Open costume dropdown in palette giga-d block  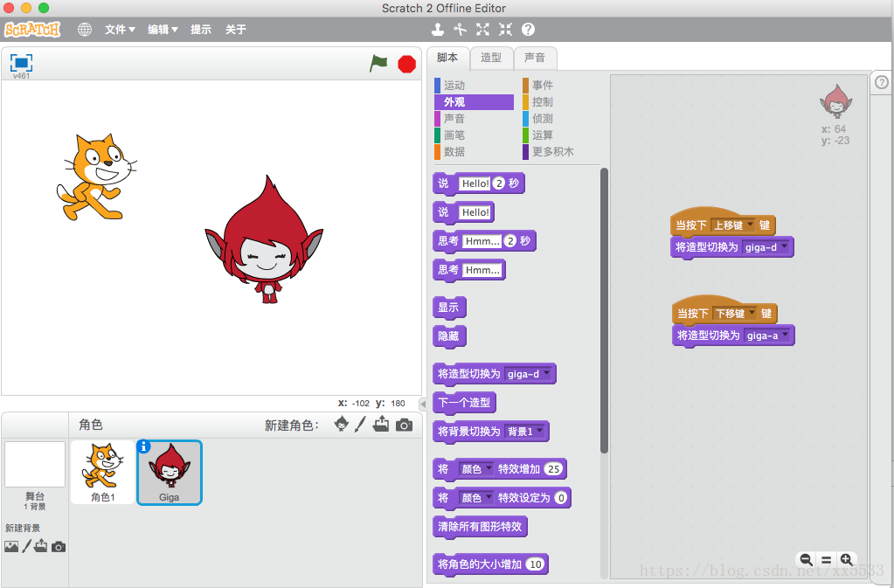click(528, 374)
